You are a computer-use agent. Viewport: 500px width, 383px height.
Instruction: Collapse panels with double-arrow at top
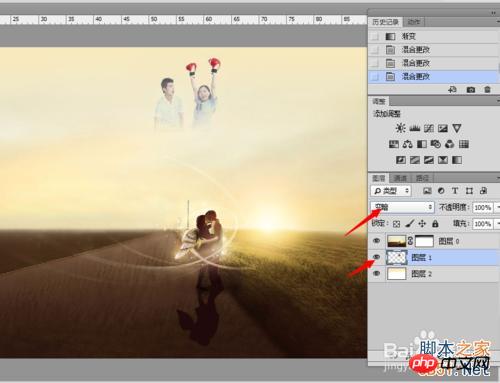pyautogui.click(x=494, y=13)
